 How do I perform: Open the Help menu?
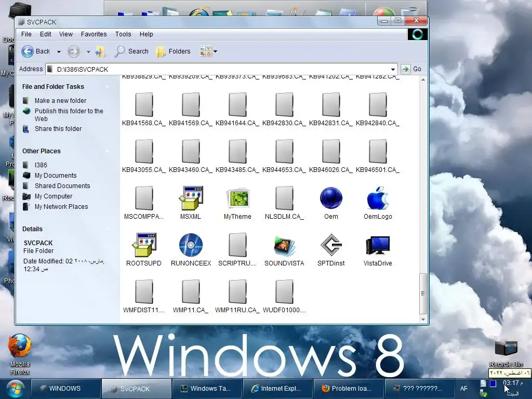(146, 34)
